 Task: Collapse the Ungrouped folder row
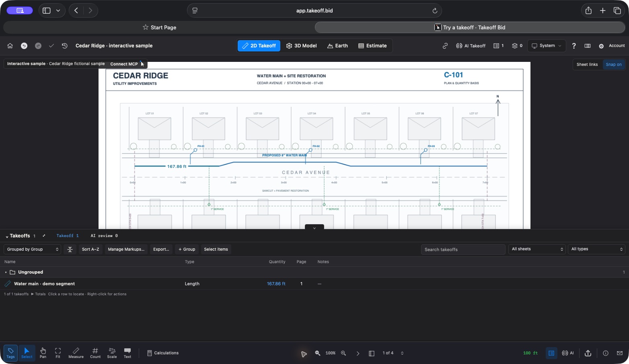6,272
